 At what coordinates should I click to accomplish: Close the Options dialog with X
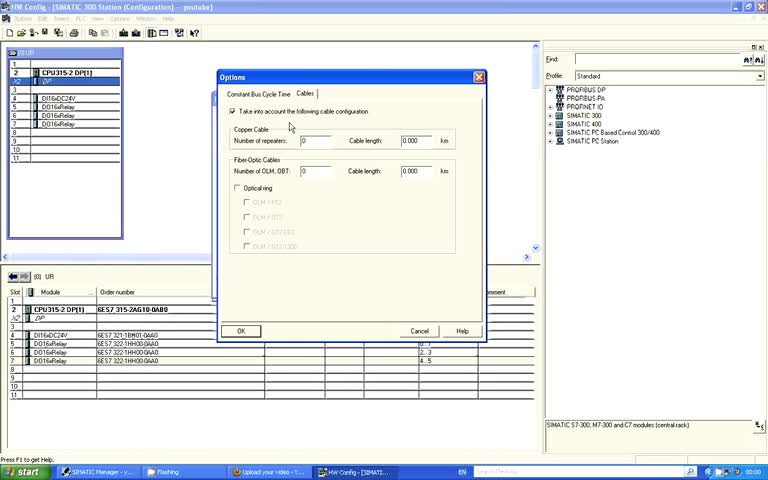pyautogui.click(x=479, y=77)
